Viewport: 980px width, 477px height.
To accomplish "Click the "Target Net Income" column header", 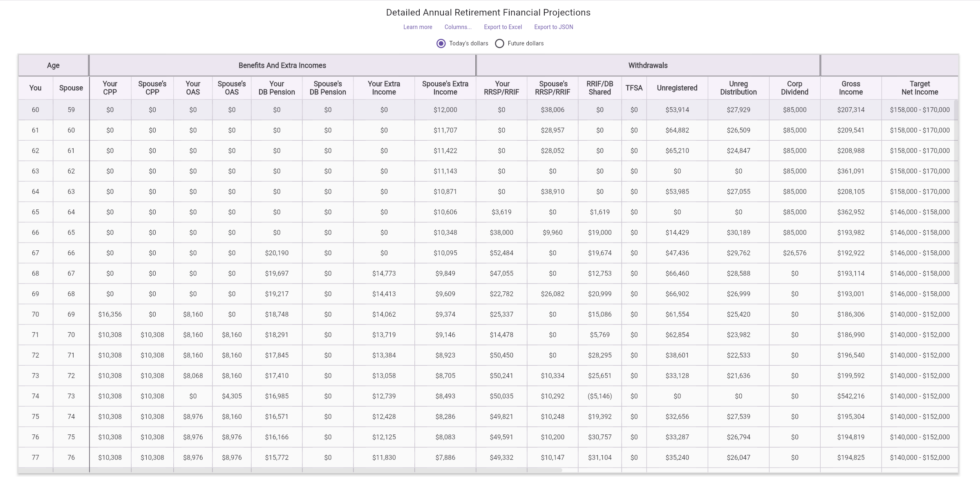I will [x=920, y=88].
